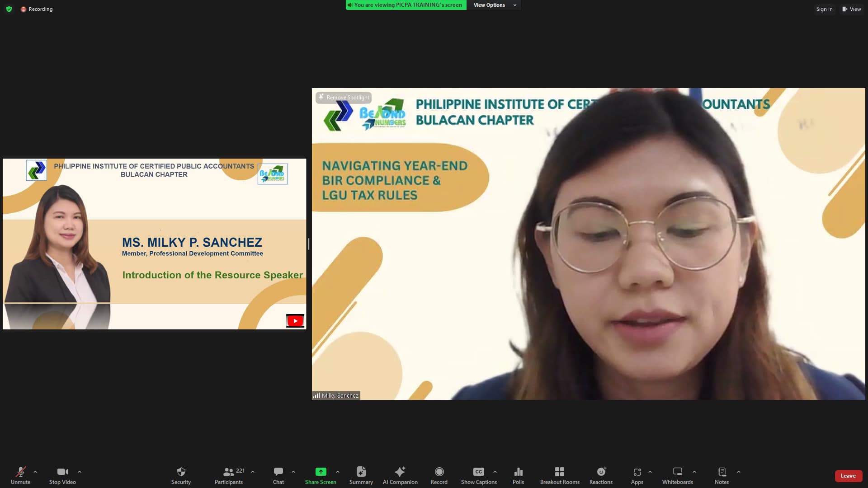Viewport: 868px width, 488px height.
Task: Click the viewing PICPA TRAINING's screen banner
Action: [x=406, y=5]
